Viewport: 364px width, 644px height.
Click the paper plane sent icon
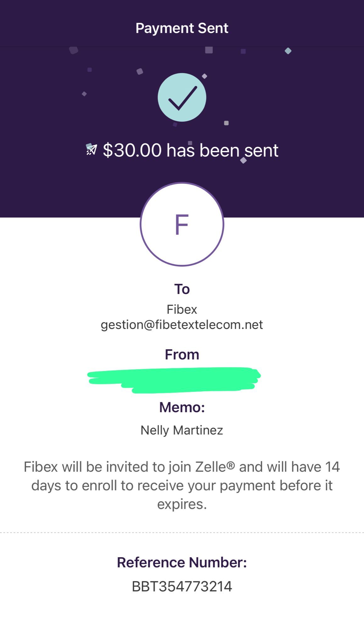[92, 150]
